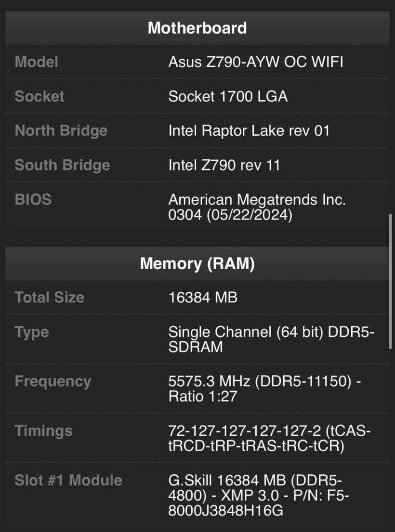Click the Frequency row label
Viewport: 395px width, 532px height.
pyautogui.click(x=53, y=381)
